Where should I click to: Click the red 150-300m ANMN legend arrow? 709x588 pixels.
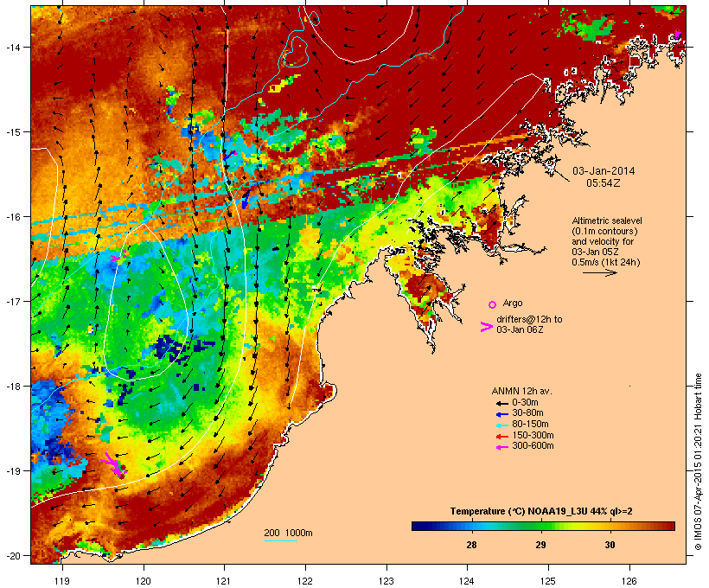[x=501, y=437]
